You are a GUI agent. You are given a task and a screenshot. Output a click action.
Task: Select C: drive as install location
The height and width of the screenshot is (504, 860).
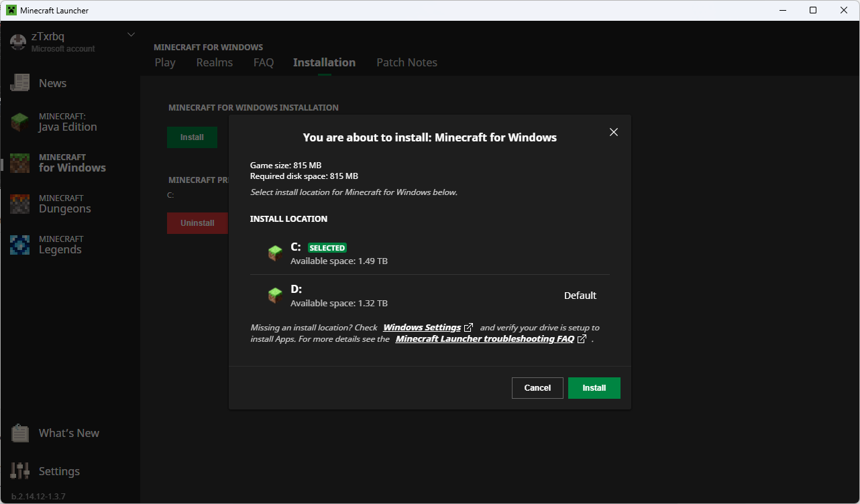[x=429, y=253]
